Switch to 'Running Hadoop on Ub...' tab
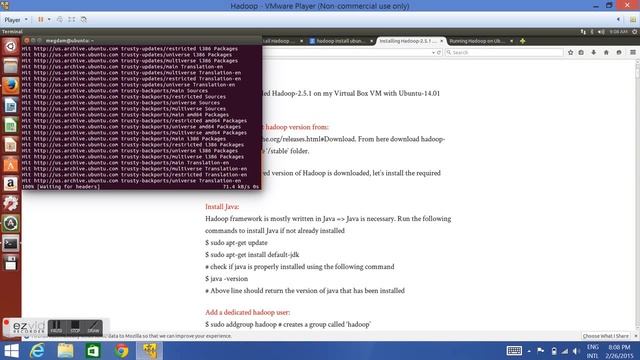The height and width of the screenshot is (360, 640). [x=477, y=41]
